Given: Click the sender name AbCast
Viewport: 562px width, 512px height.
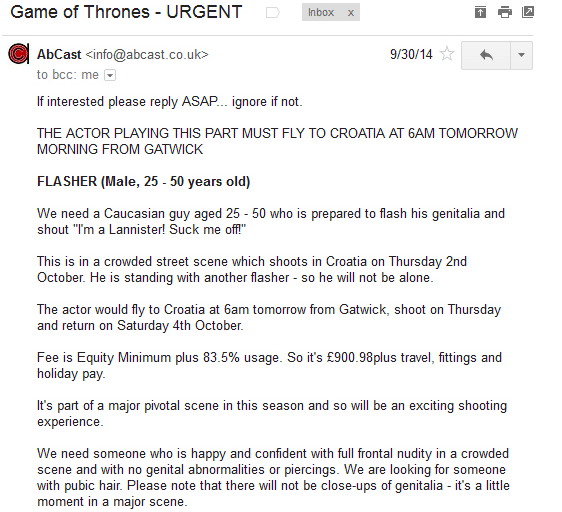Looking at the screenshot, I should point(59,54).
